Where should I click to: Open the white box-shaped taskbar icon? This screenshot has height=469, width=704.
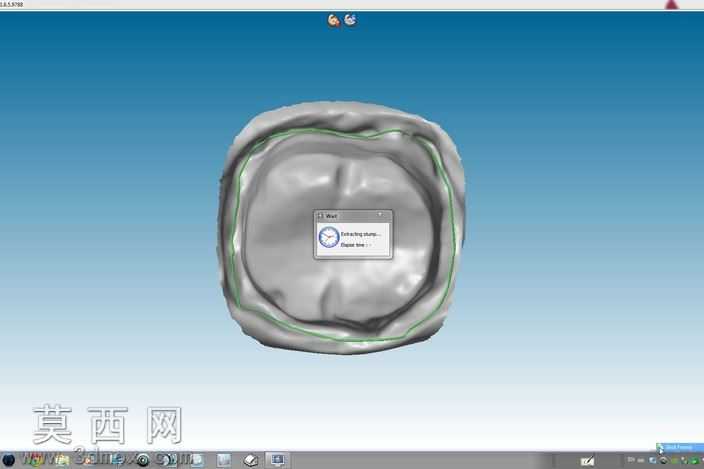(251, 460)
